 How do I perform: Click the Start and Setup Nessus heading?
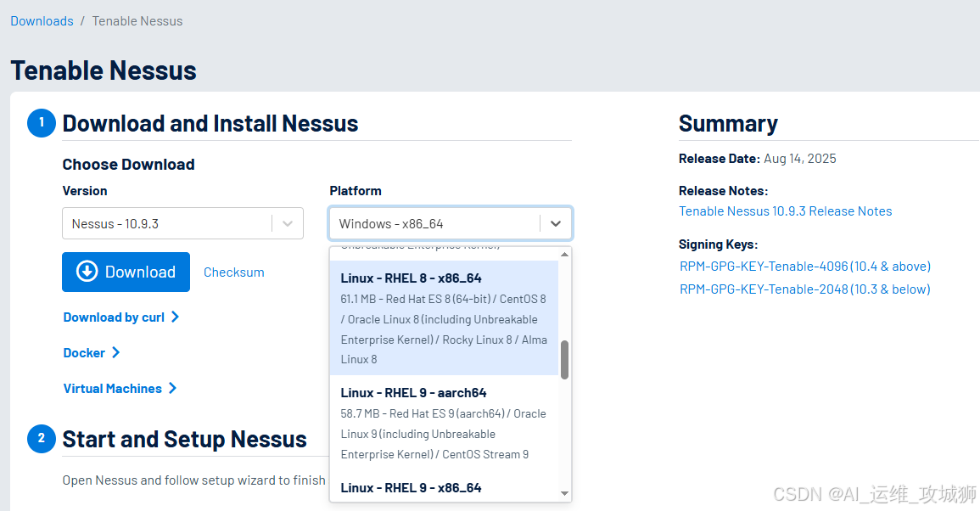(x=184, y=439)
